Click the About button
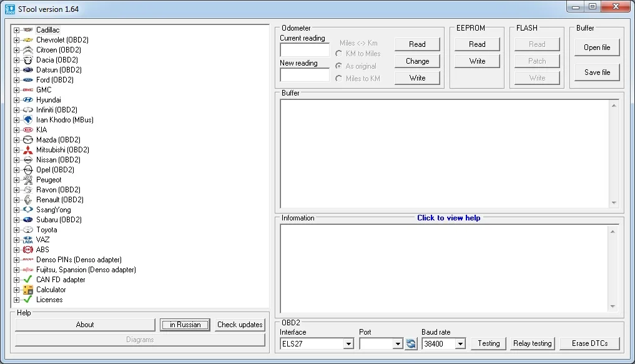 pyautogui.click(x=85, y=325)
